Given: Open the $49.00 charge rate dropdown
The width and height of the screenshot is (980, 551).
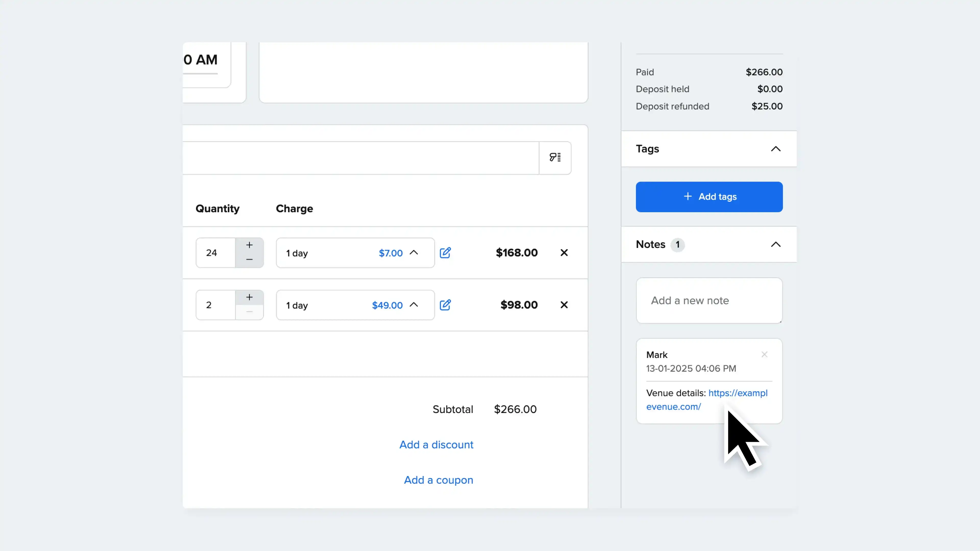Looking at the screenshot, I should [x=414, y=305].
